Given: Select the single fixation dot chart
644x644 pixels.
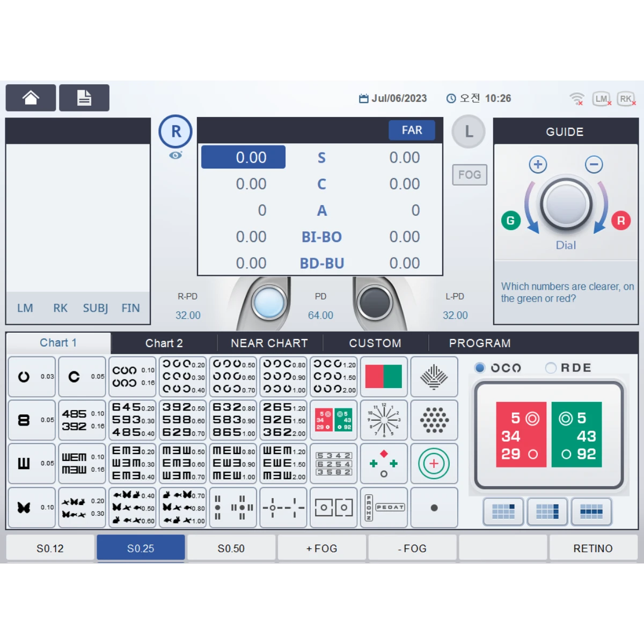Looking at the screenshot, I should click(x=434, y=508).
